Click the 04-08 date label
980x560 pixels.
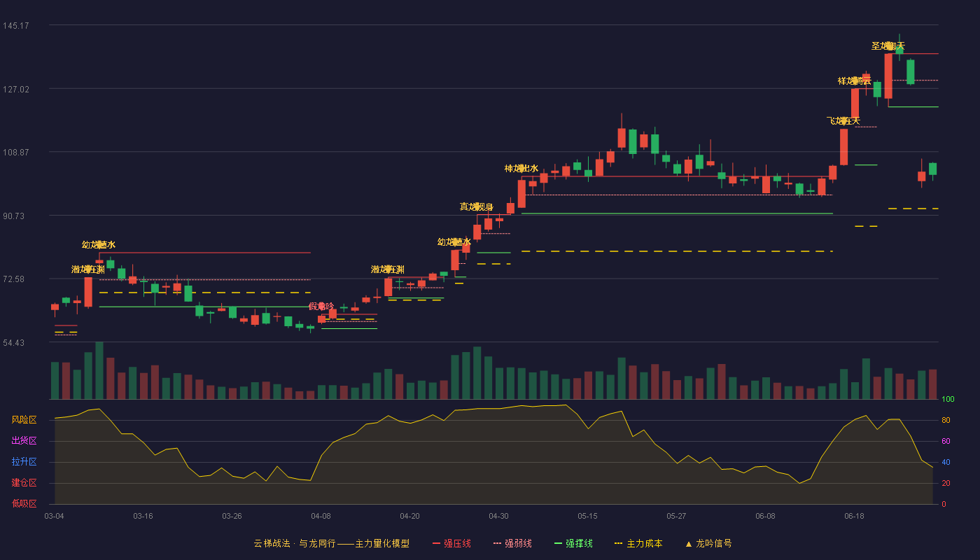click(x=321, y=516)
